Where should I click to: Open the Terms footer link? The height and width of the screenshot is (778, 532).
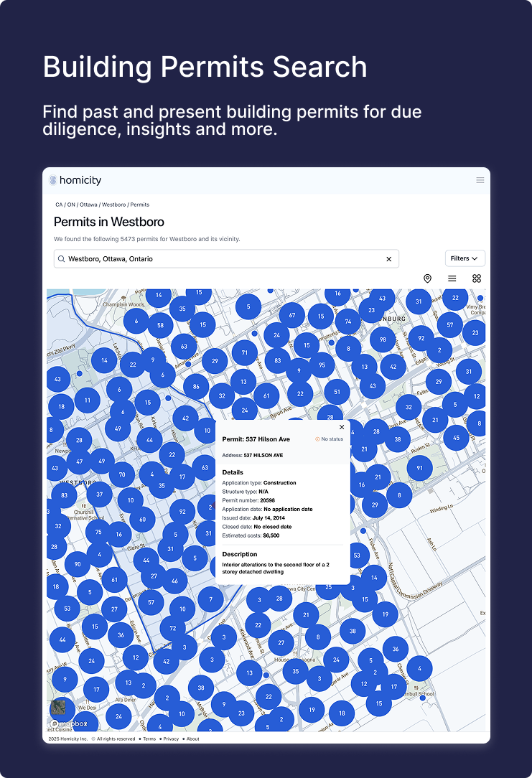(149, 739)
